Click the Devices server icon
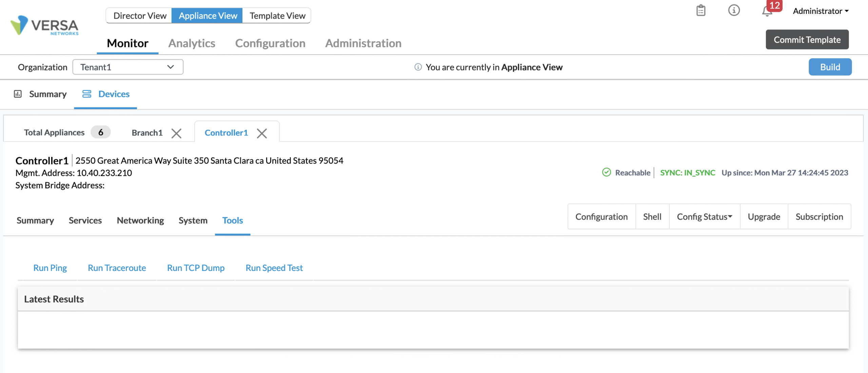The image size is (868, 373). pyautogui.click(x=87, y=94)
